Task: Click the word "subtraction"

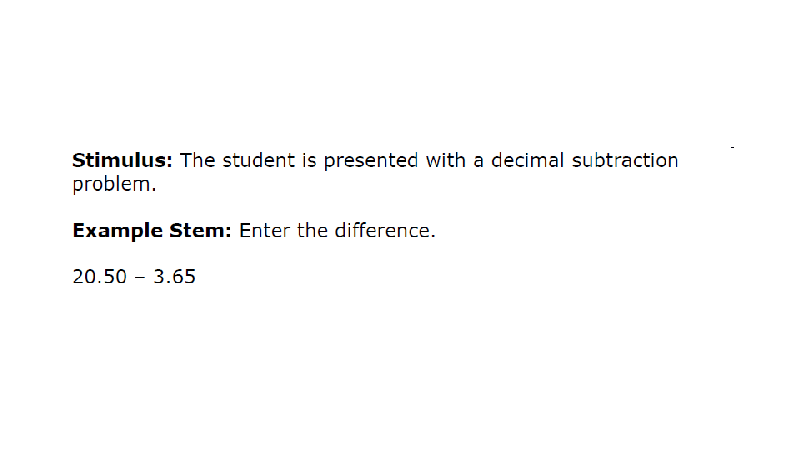Action: (x=625, y=160)
